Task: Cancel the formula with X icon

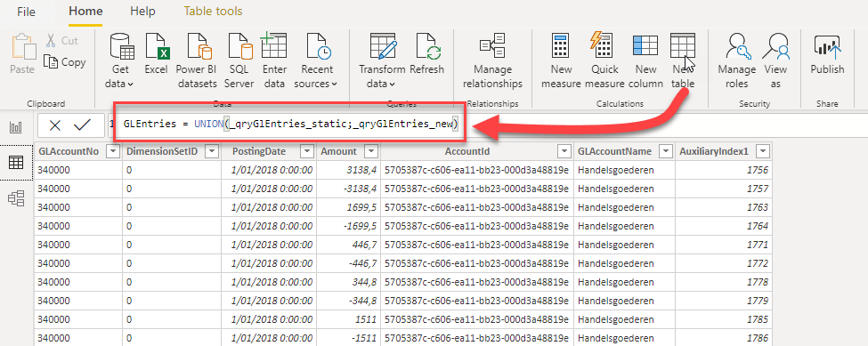Action: tap(55, 125)
